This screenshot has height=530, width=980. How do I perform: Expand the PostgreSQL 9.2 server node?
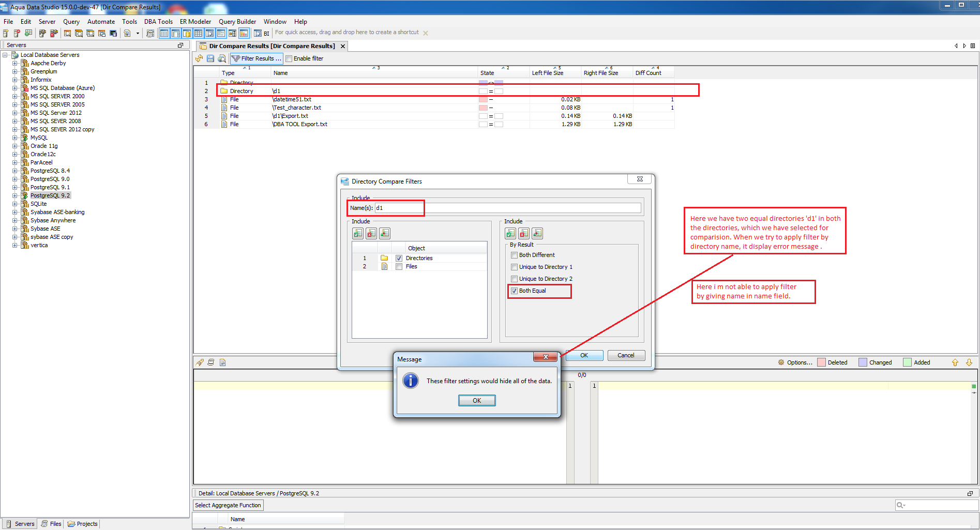15,195
